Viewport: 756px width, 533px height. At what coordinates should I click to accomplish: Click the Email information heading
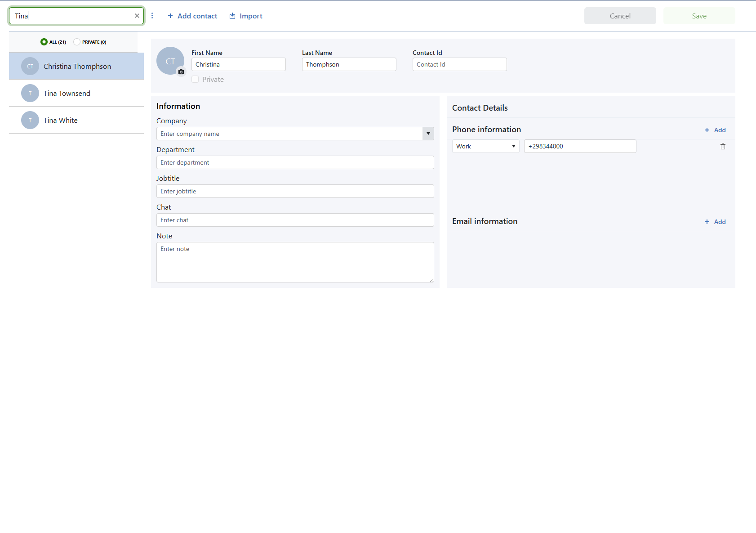click(x=485, y=221)
